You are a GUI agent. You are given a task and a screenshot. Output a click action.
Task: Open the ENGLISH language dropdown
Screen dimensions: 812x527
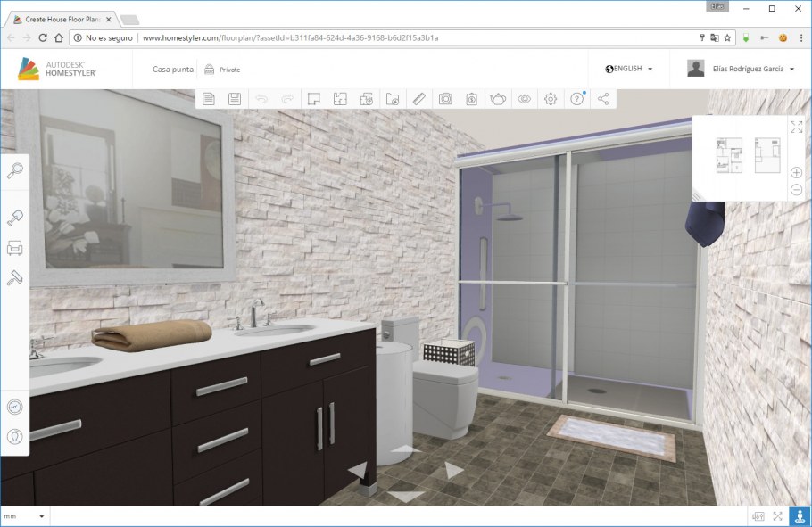click(627, 69)
